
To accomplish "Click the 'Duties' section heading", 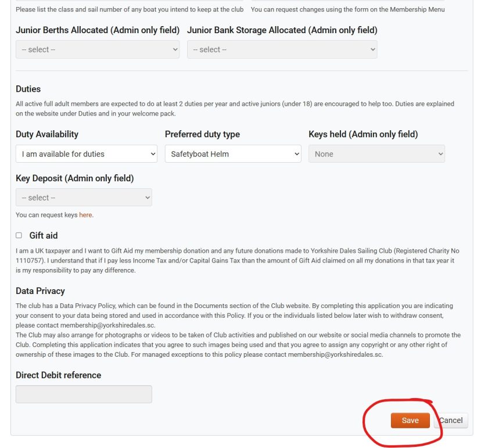I will [x=28, y=89].
